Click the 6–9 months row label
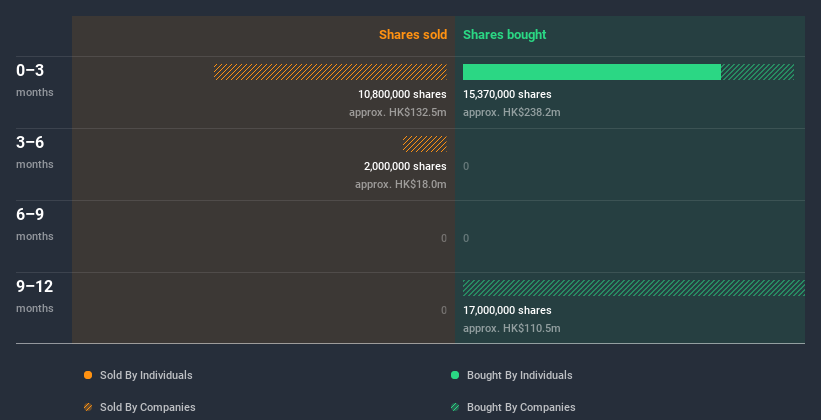Screen dimensions: 821x420 coord(35,224)
